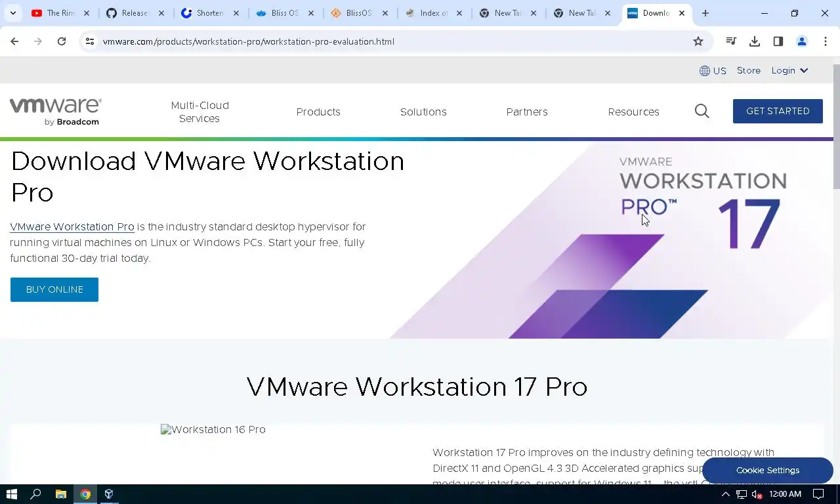Image resolution: width=840 pixels, height=504 pixels.
Task: Open the VirtualBox cube taskbar icon
Action: pos(109,494)
